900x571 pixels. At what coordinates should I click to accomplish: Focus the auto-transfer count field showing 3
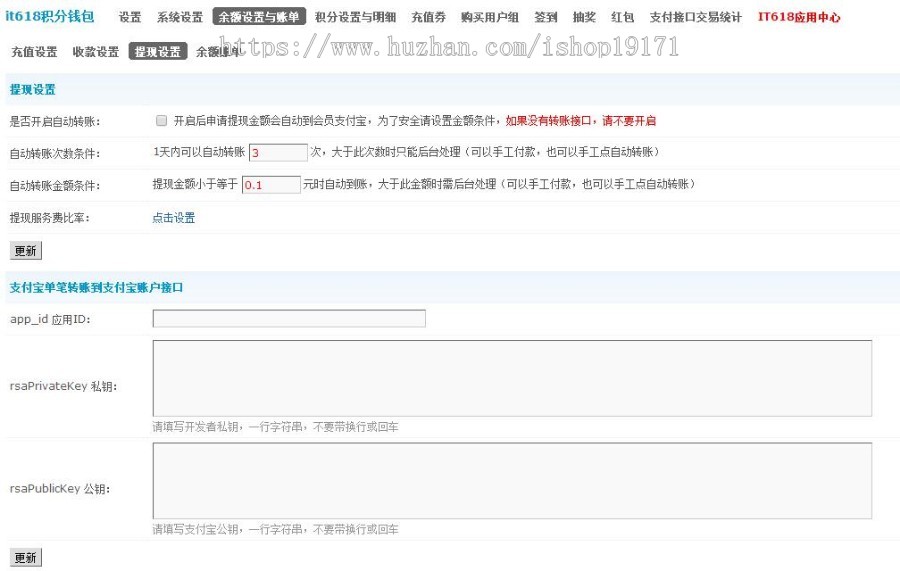(x=278, y=152)
